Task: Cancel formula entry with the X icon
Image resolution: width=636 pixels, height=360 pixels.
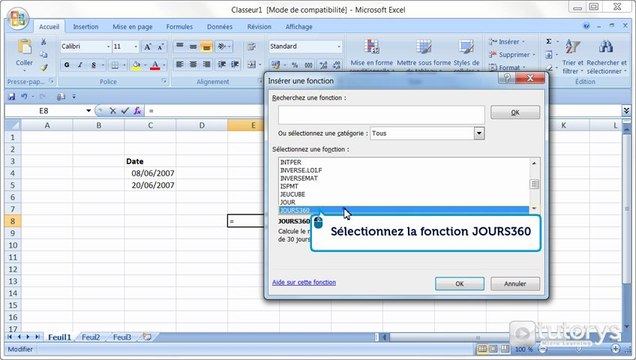Action: click(x=113, y=111)
